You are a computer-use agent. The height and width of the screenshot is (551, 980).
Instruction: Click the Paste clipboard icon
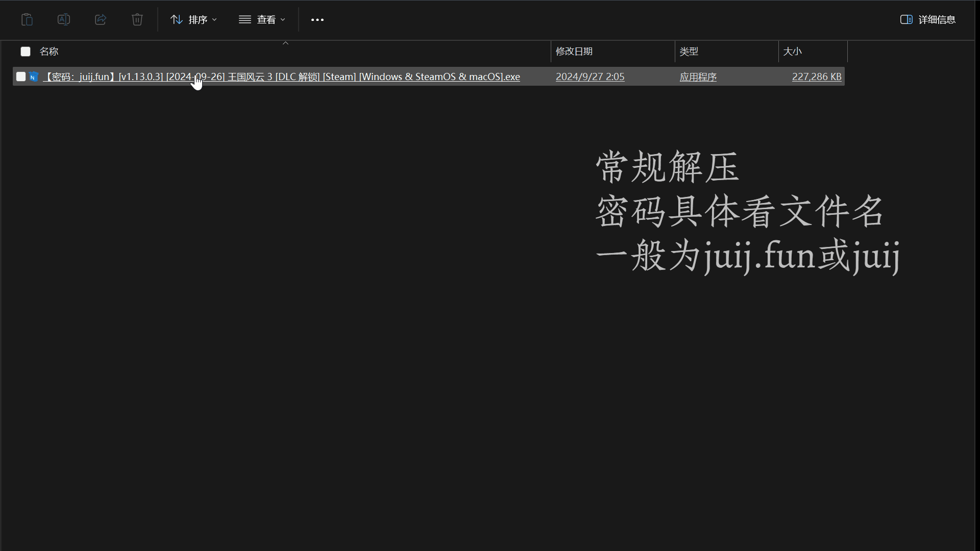27,19
